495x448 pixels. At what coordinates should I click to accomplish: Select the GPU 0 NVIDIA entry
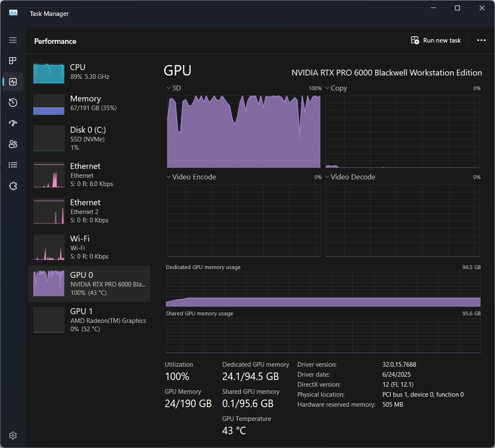[x=89, y=284]
